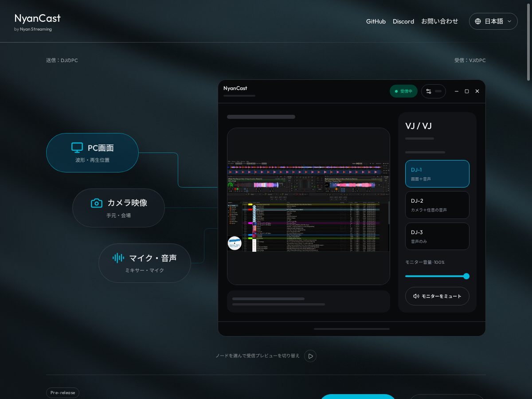This screenshot has height=399, width=532.
Task: Click the speaker icon on mute button
Action: tap(416, 296)
